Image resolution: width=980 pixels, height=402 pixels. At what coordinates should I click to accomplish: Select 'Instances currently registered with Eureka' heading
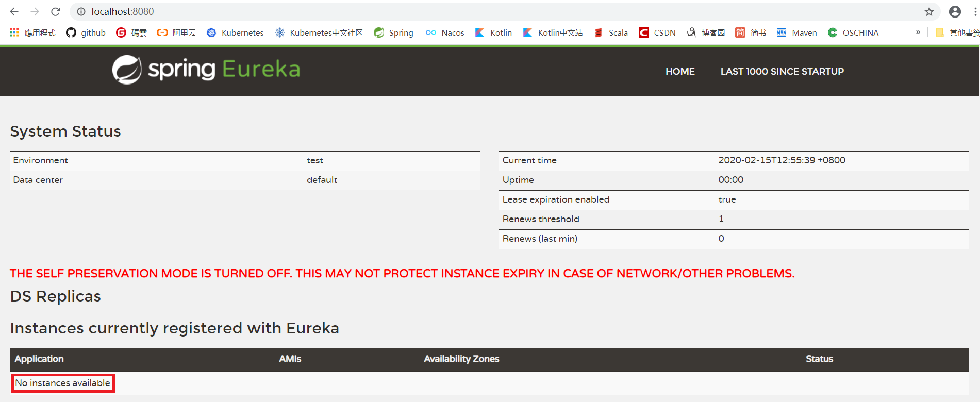(175, 328)
